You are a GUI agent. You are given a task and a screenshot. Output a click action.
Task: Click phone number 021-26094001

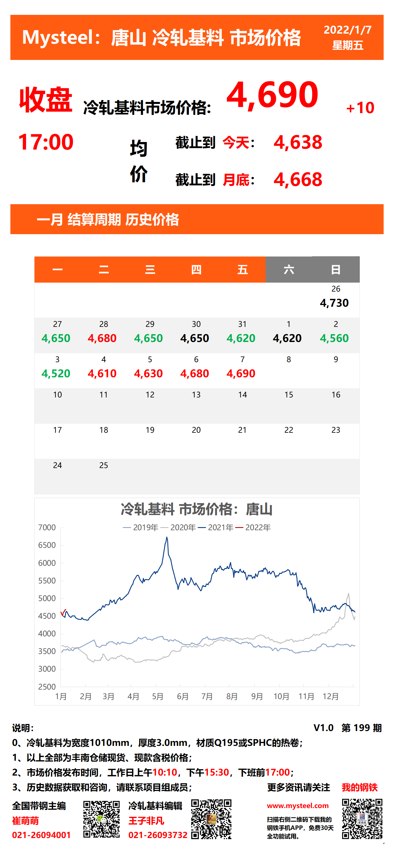click(x=42, y=835)
